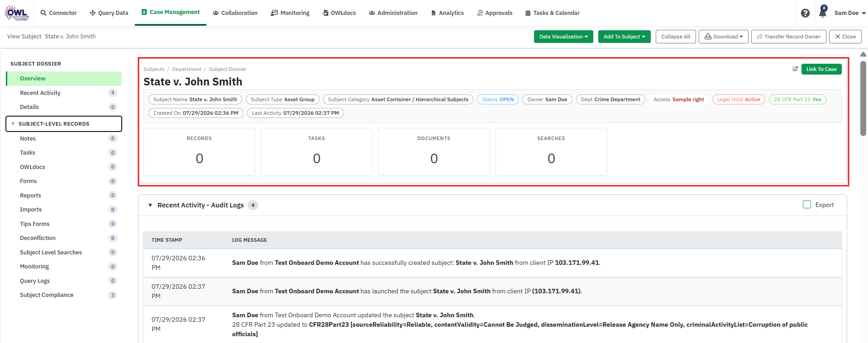This screenshot has height=343, width=868.
Task: Open the help question mark icon
Action: click(x=805, y=13)
